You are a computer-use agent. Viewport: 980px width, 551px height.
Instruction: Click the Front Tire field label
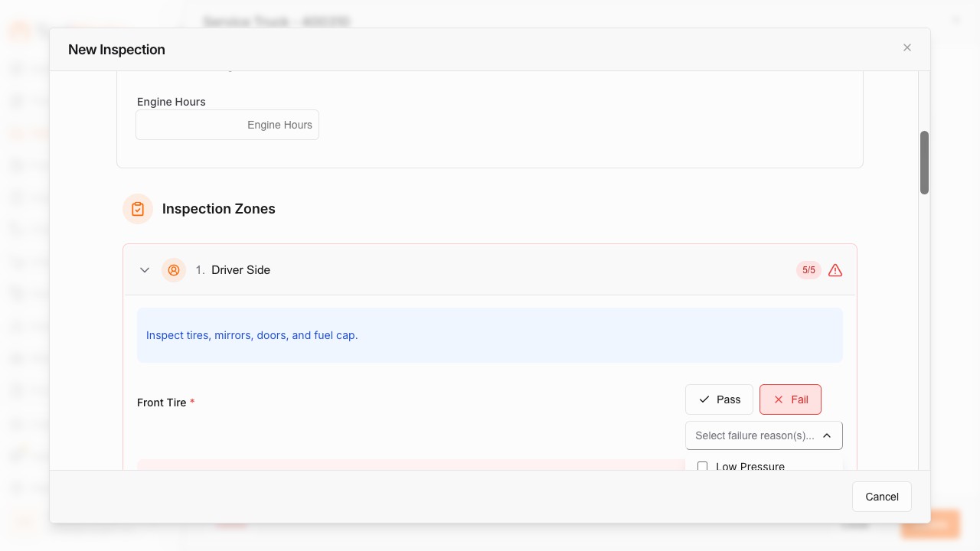pos(162,403)
